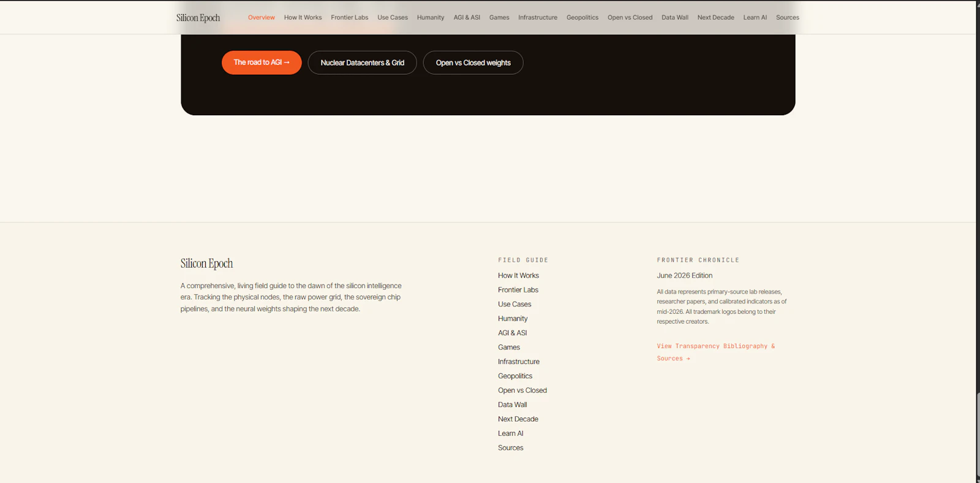This screenshot has width=980, height=483.
Task: Select Infrastructure in the top navigation
Action: [538, 17]
